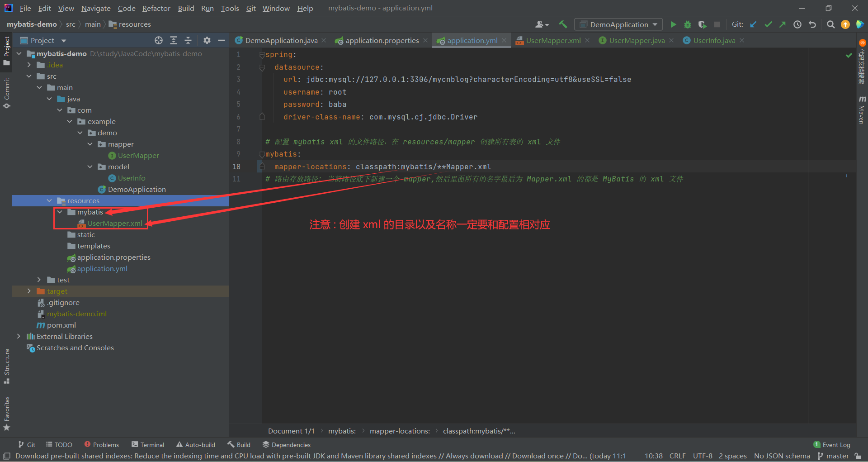Open the Dependencies tool window
The height and width of the screenshot is (462, 868).
(287, 445)
